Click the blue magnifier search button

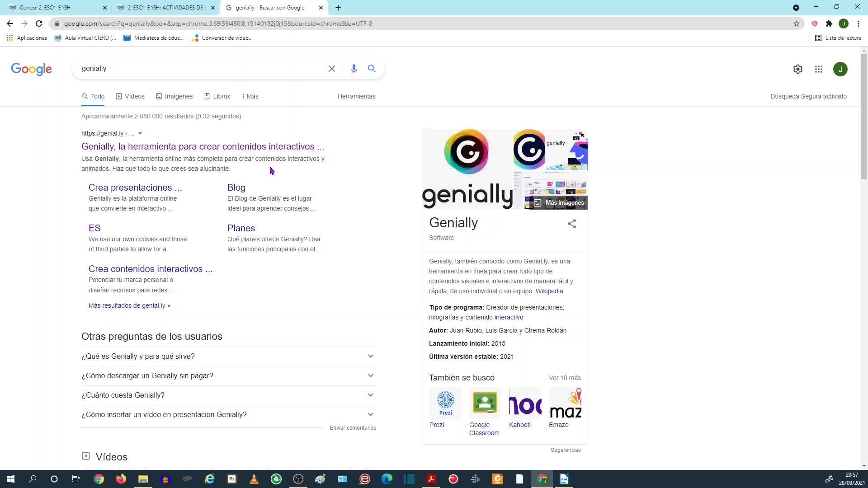click(x=372, y=69)
